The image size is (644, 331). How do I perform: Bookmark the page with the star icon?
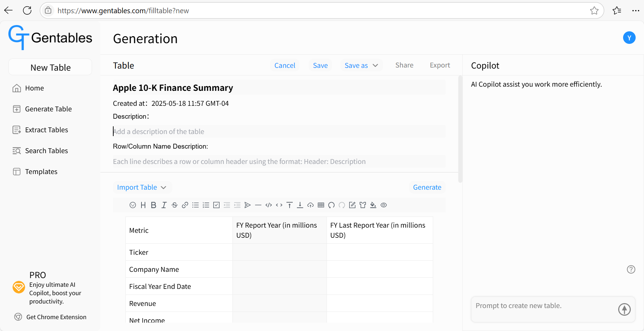pos(595,10)
